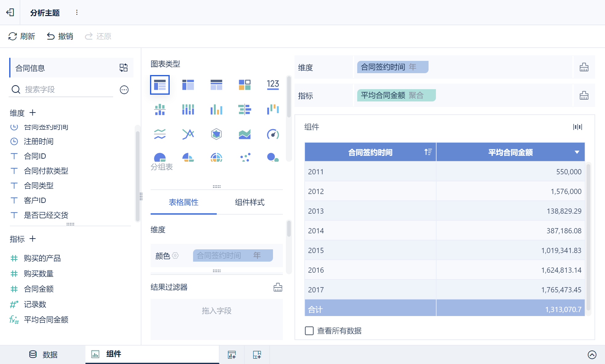Open component column settings icon

[x=577, y=127]
